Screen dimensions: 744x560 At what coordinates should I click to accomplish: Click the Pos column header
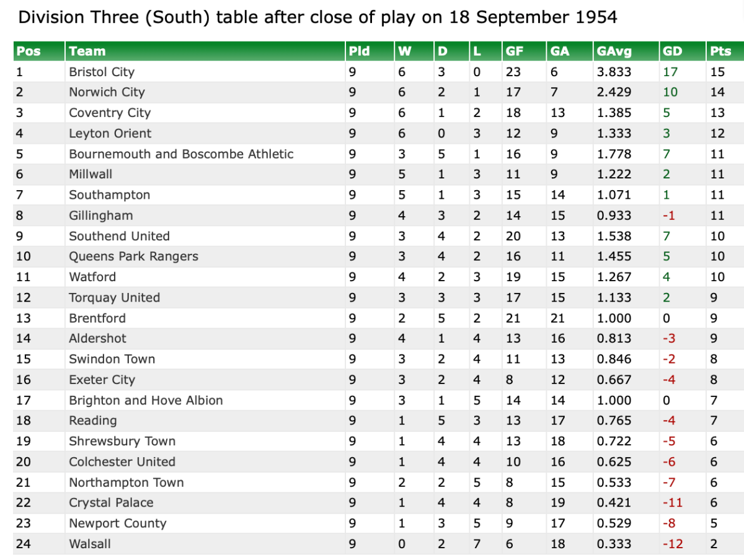coord(29,51)
